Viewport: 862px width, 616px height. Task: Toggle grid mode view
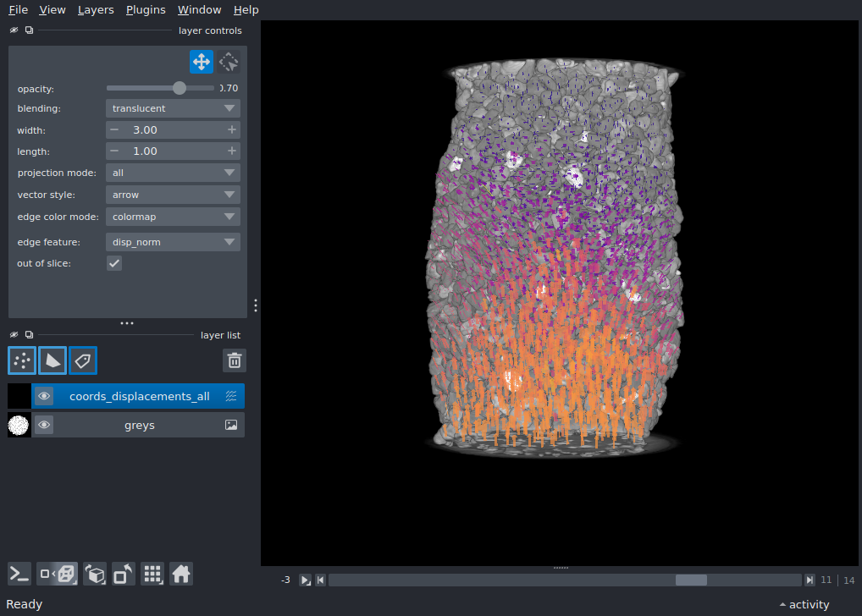pos(152,574)
